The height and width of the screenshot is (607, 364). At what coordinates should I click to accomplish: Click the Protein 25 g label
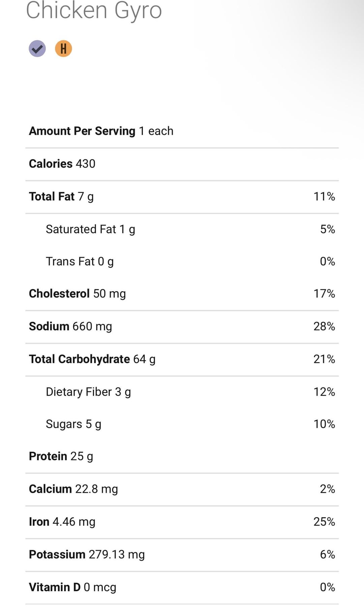61,456
